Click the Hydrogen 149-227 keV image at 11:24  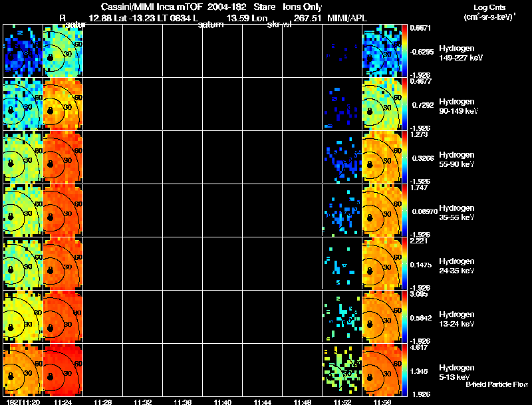63,51
